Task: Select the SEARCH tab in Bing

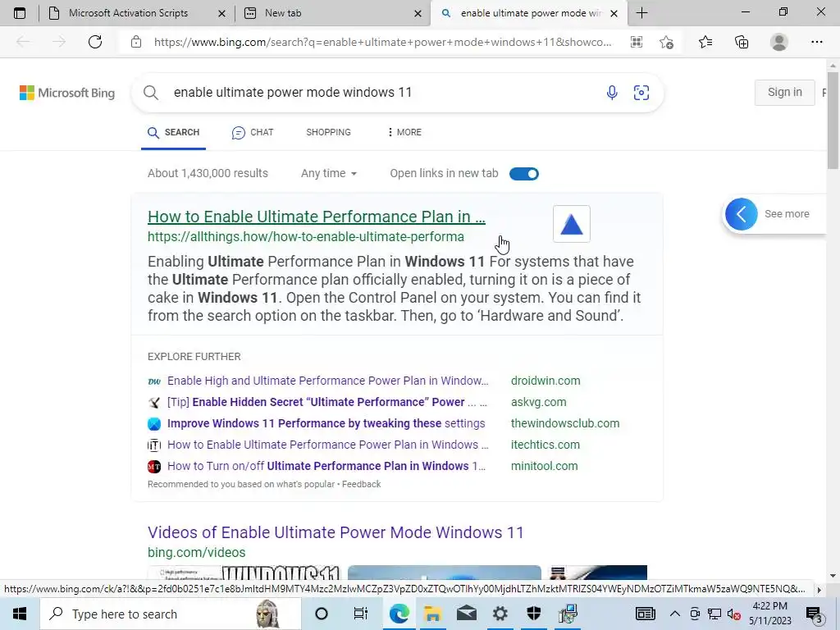Action: tap(174, 132)
